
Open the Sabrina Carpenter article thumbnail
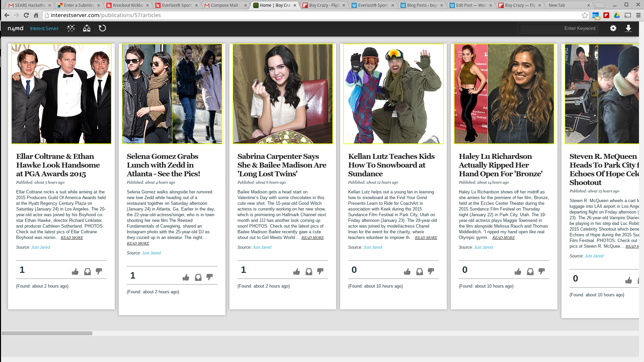tap(283, 94)
